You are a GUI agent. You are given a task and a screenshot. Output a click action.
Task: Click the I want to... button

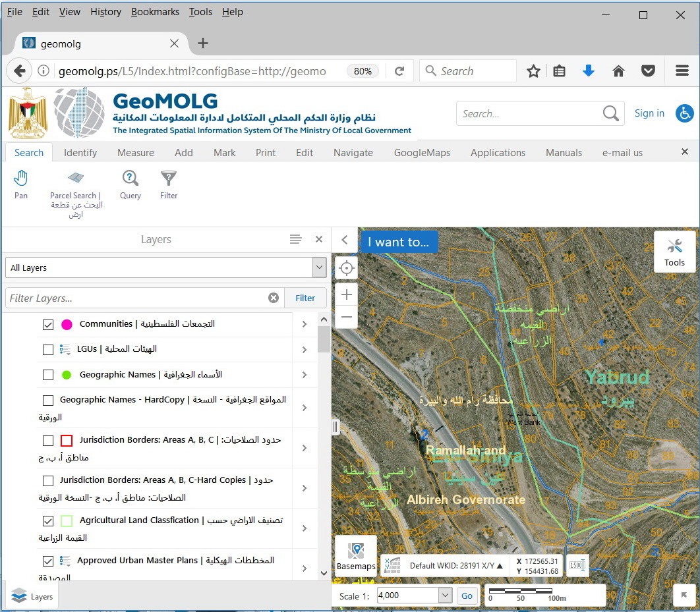coord(399,242)
